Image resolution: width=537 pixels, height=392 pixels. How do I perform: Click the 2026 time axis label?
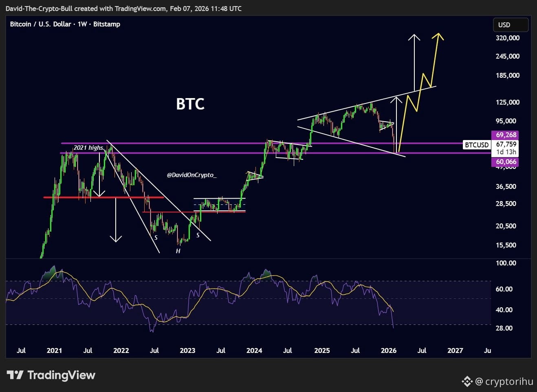(x=388, y=350)
